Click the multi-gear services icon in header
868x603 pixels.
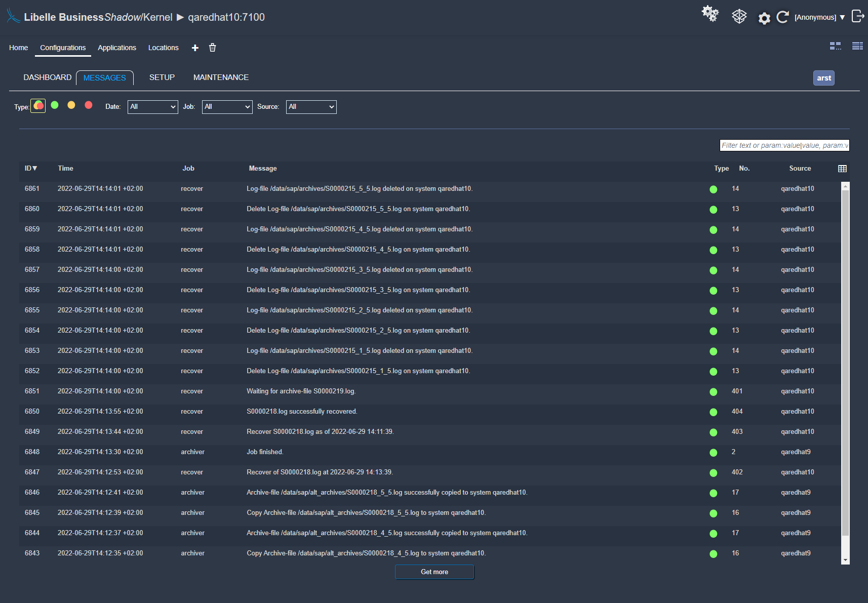710,14
